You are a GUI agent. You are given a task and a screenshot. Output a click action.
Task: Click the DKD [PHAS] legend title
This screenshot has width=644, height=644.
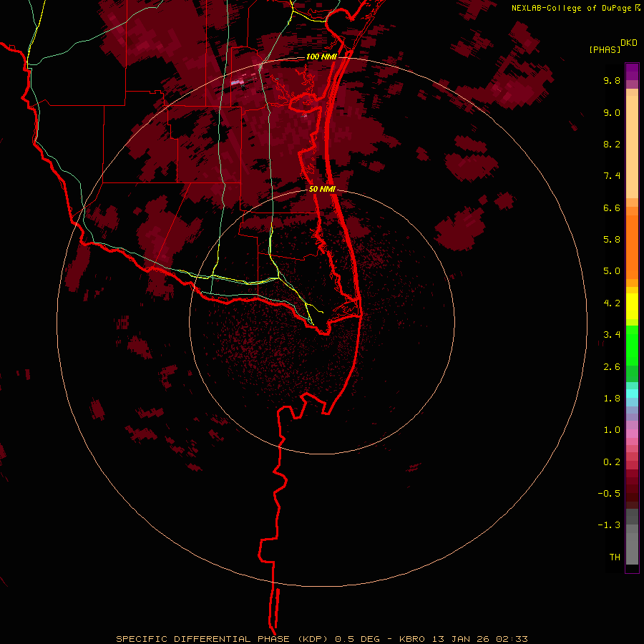point(613,47)
